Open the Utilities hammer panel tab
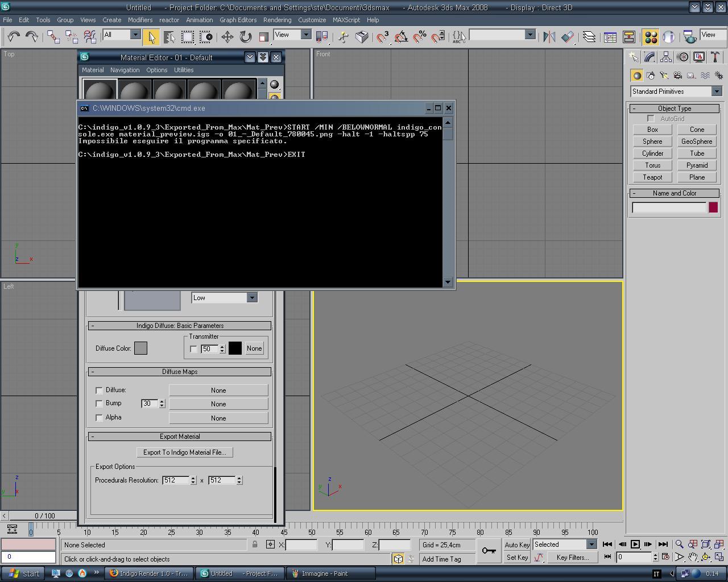The width and height of the screenshot is (728, 582). tap(715, 57)
